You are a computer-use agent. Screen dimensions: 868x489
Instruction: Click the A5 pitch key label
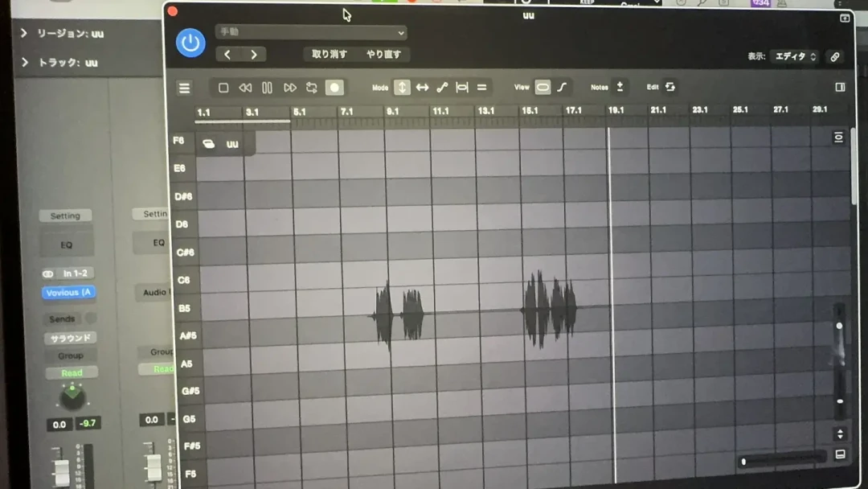[186, 364]
